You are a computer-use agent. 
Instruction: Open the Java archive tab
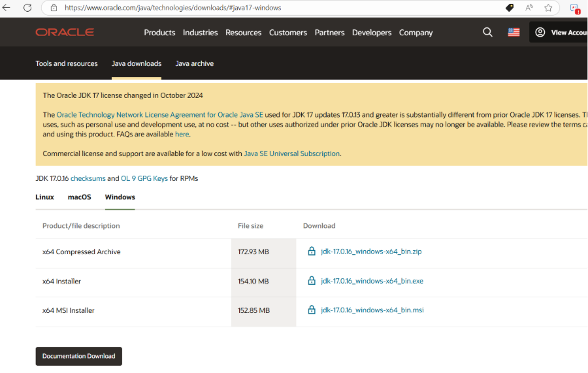194,63
